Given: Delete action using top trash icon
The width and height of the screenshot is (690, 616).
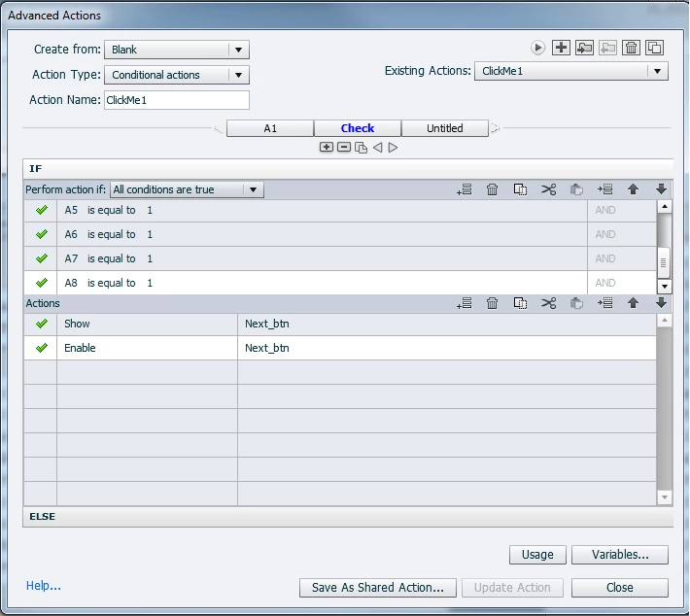Looking at the screenshot, I should [x=631, y=48].
